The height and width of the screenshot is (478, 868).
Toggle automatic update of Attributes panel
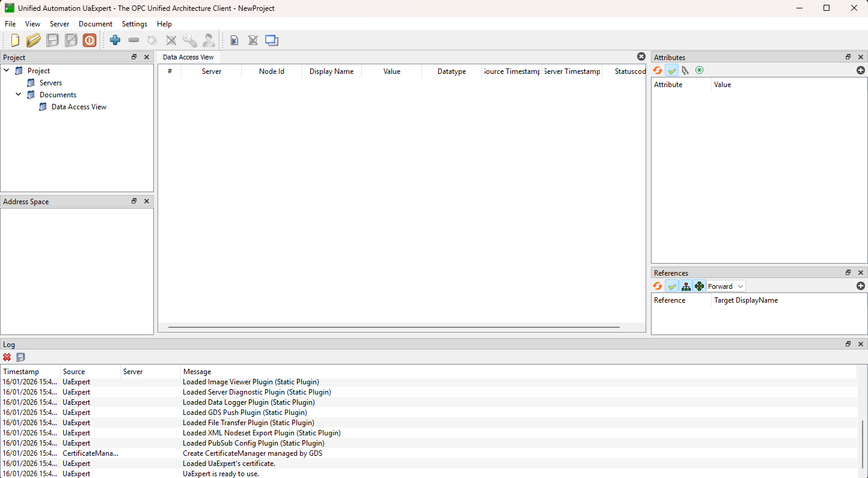tap(671, 70)
